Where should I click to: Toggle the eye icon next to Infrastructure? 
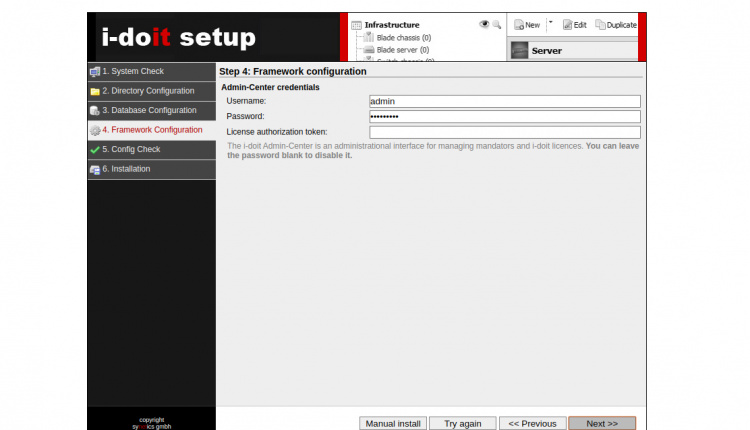pos(484,24)
